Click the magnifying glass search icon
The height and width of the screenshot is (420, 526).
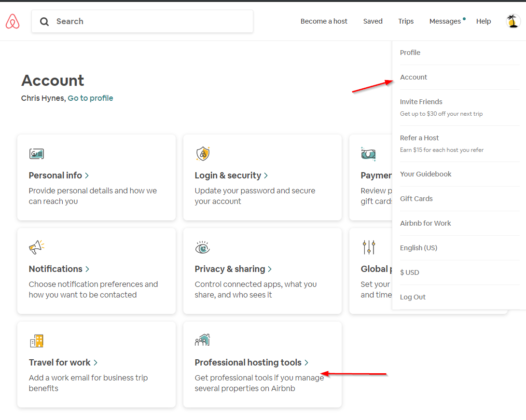[44, 21]
